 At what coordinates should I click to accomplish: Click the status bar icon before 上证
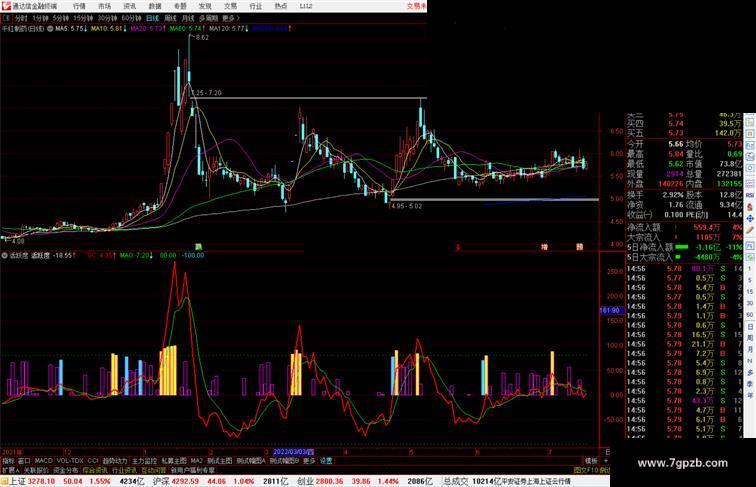click(4, 481)
